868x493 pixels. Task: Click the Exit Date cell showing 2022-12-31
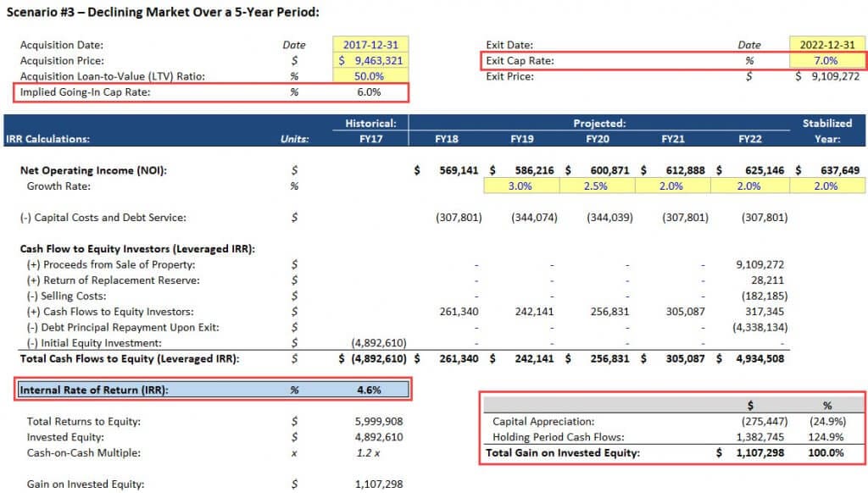(826, 45)
